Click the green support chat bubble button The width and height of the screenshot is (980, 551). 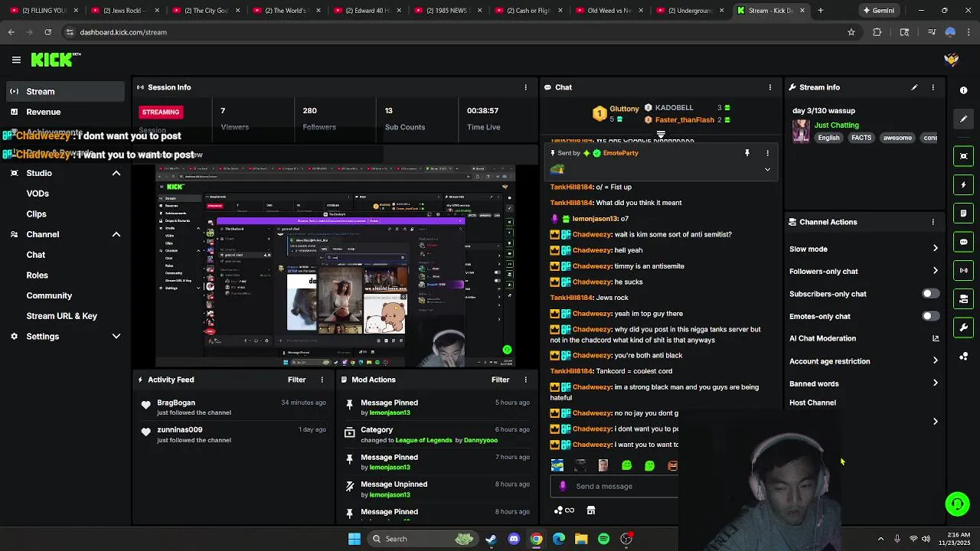coord(957,504)
